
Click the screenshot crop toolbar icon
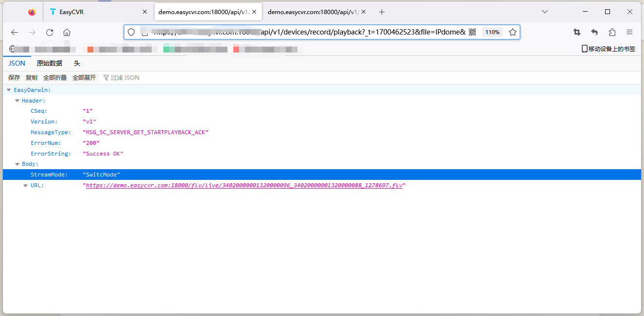click(577, 32)
